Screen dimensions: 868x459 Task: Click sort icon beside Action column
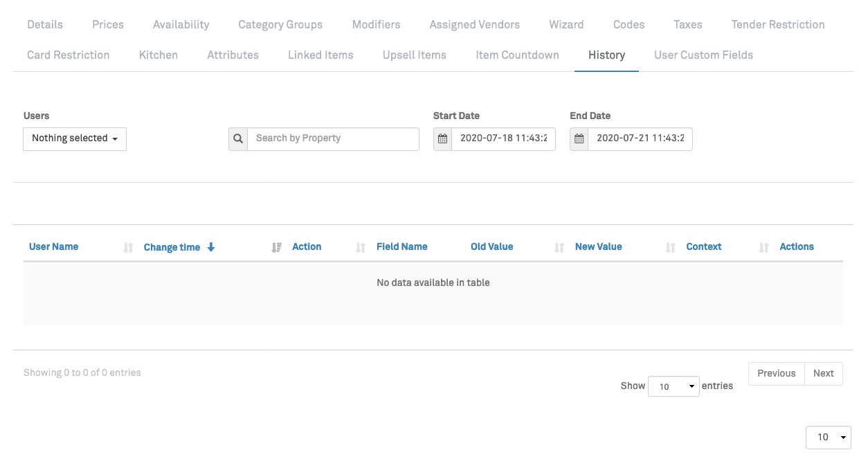pyautogui.click(x=360, y=248)
